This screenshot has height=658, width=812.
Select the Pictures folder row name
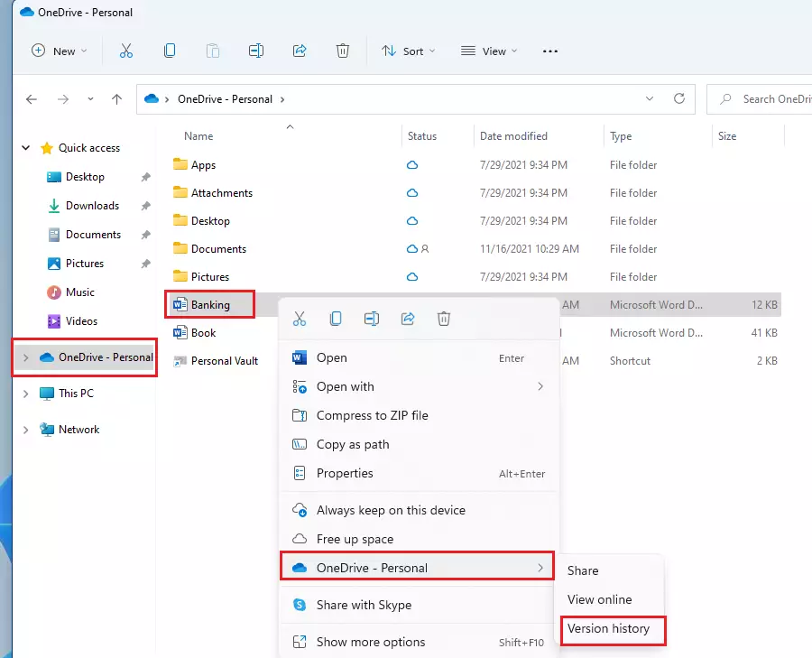[209, 277]
